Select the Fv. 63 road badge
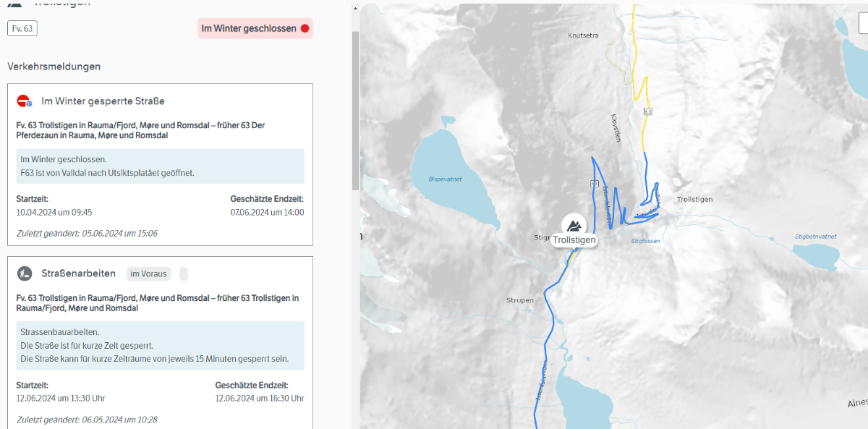The image size is (868, 429). (x=22, y=28)
